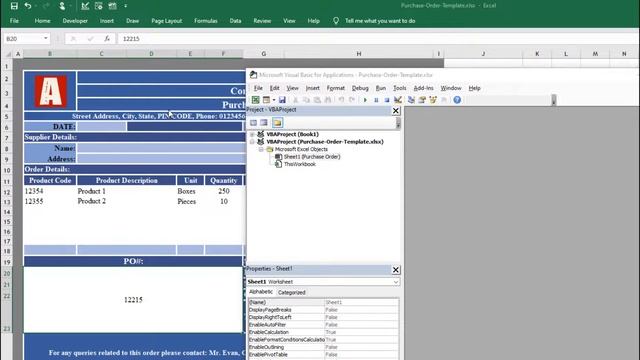640x360 pixels.
Task: Click the Find binoculars icon in VBA toolbar
Action: pyautogui.click(x=327, y=100)
